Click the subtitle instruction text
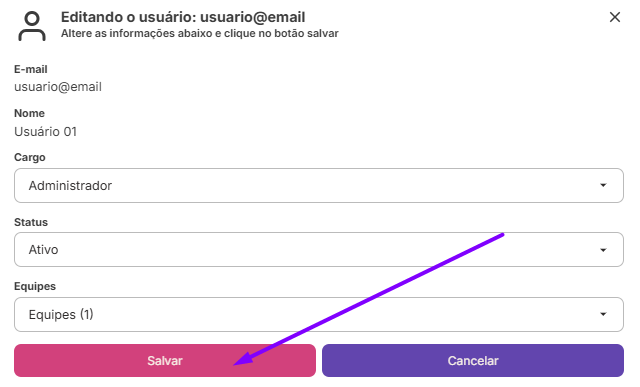The width and height of the screenshot is (640, 387). [200, 33]
